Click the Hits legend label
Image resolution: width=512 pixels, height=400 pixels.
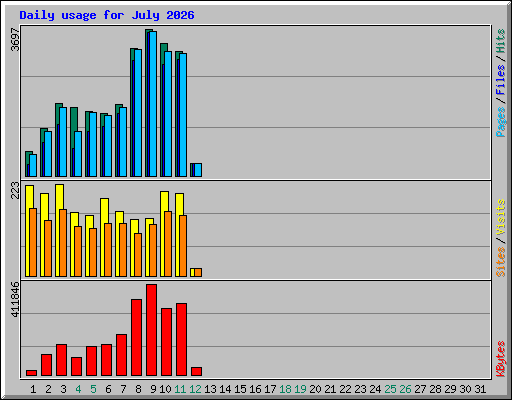[500, 41]
